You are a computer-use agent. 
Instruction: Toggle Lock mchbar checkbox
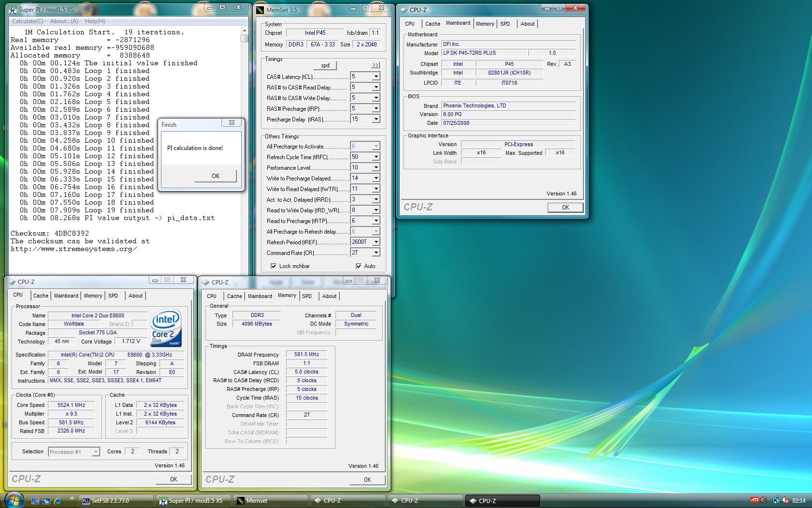[274, 266]
